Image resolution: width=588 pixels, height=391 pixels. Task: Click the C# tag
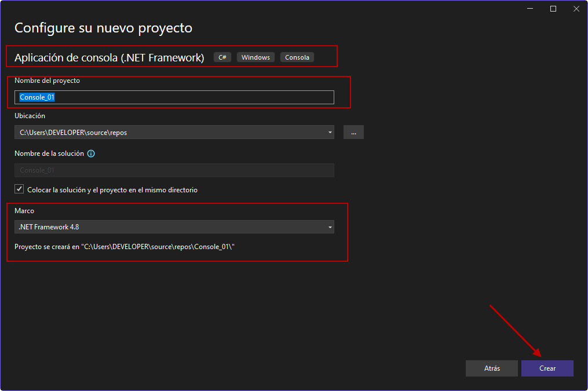tap(222, 57)
